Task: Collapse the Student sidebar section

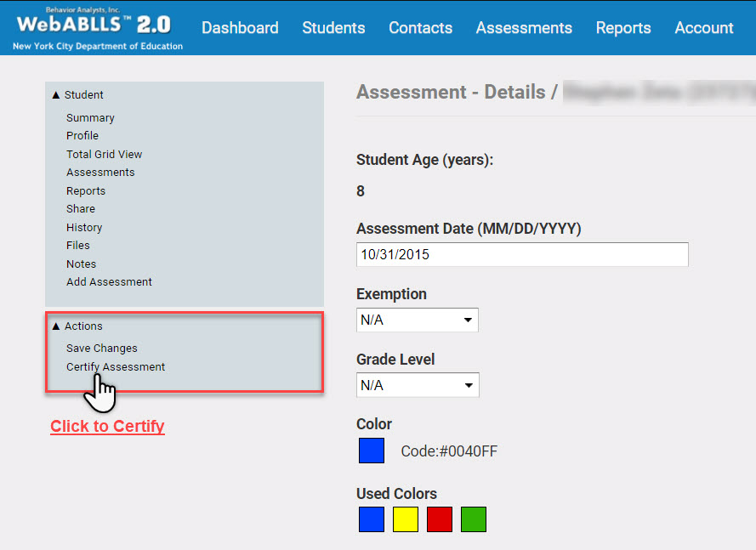Action: pos(77,95)
